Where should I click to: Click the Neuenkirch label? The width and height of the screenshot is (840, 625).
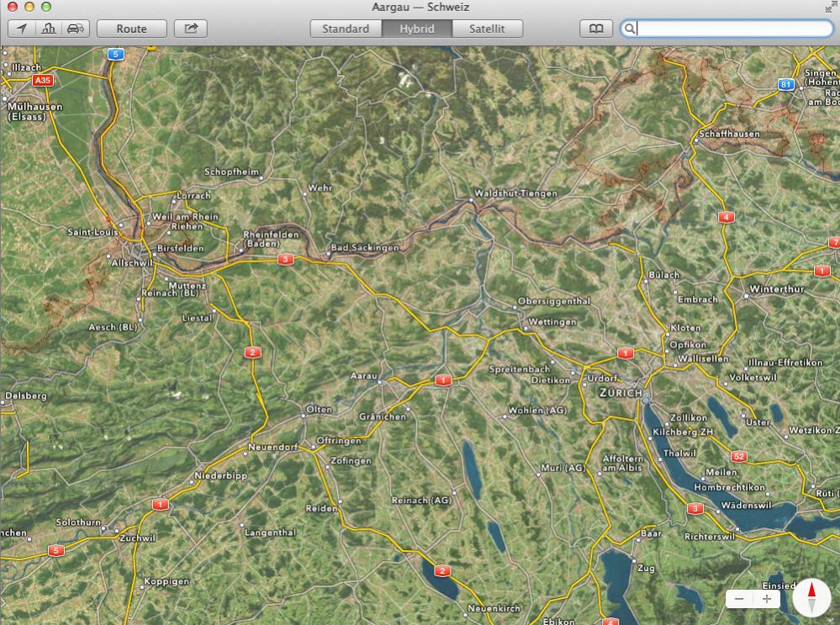click(x=494, y=608)
